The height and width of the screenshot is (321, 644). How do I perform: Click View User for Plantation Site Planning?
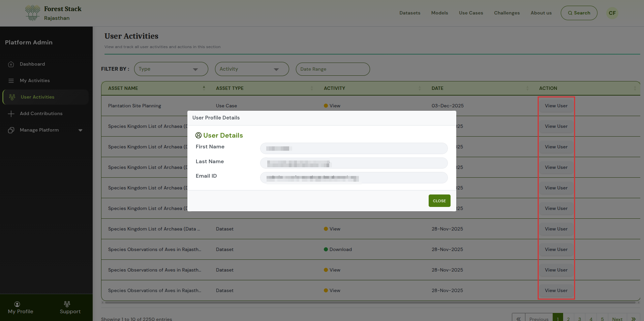coord(556,106)
